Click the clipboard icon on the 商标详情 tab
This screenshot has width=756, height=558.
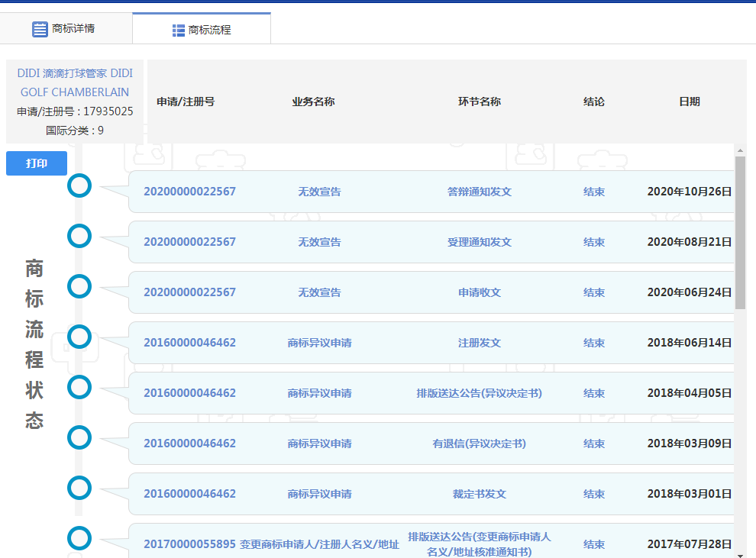(40, 28)
